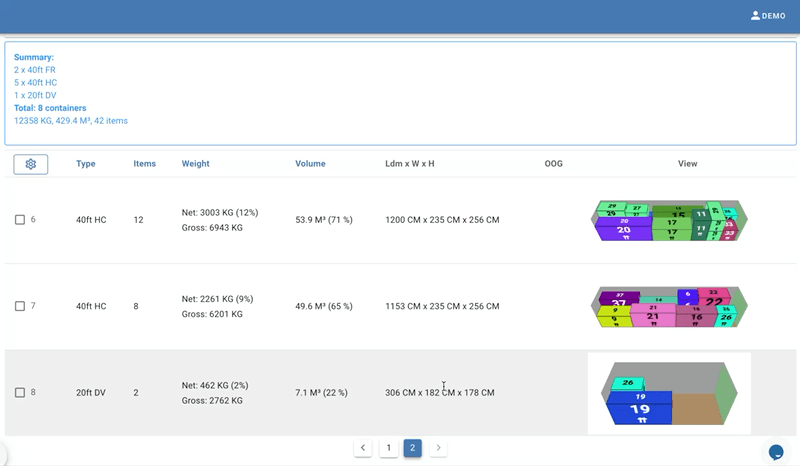Select checkbox for container 7
800x466 pixels.
[20, 306]
